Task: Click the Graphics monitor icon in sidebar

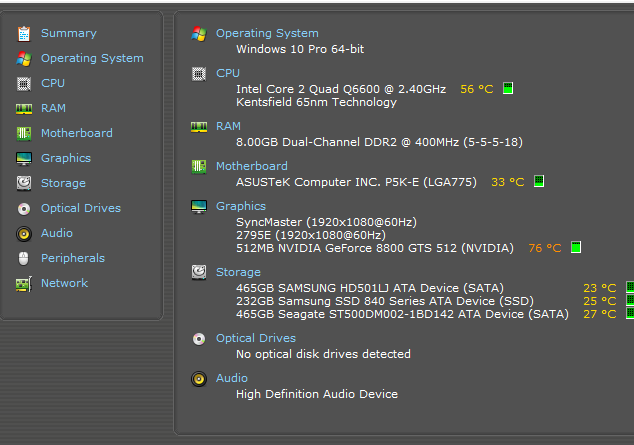Action: pyautogui.click(x=24, y=158)
